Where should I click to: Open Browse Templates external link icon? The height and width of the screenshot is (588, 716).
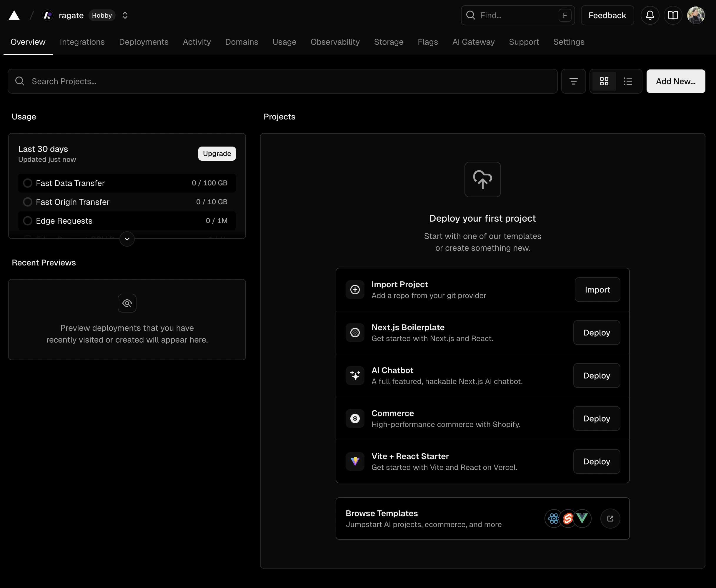(x=610, y=519)
